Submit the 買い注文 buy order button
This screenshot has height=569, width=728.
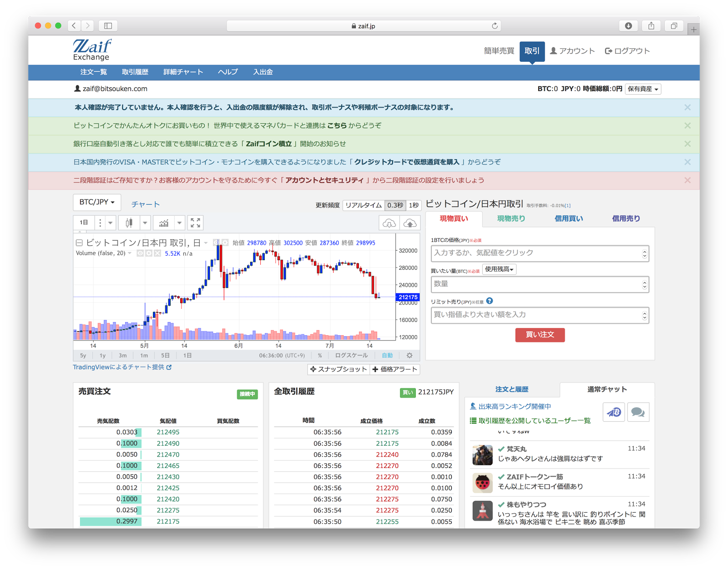(x=540, y=335)
